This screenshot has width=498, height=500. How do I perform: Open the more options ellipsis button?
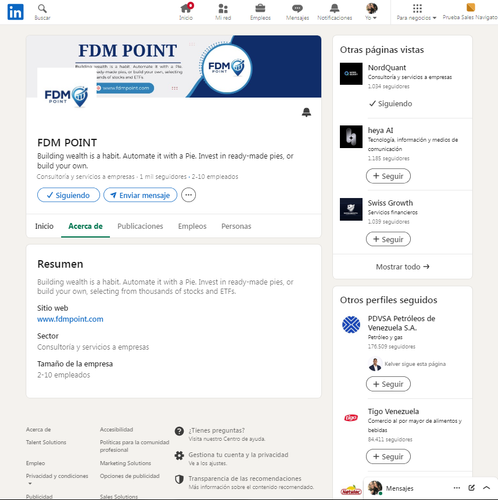[189, 195]
